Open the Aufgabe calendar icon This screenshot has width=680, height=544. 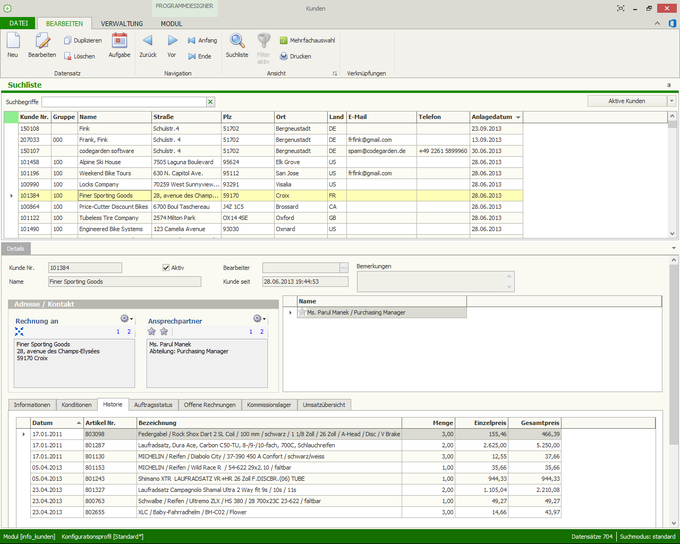[x=119, y=41]
